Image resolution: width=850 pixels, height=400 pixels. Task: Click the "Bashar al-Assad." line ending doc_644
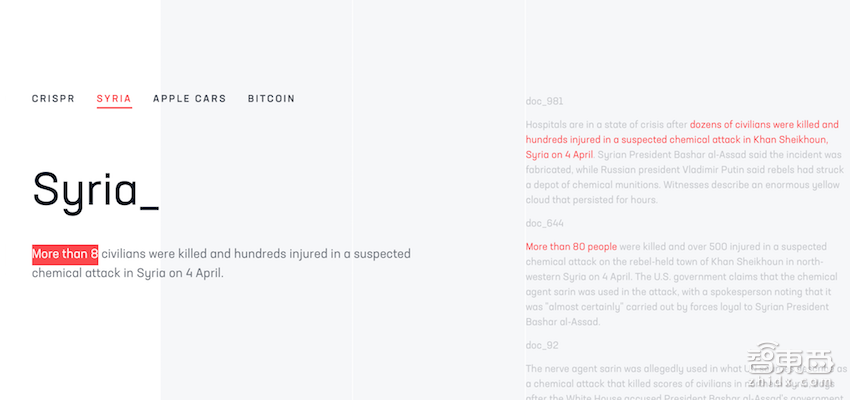pos(563,322)
